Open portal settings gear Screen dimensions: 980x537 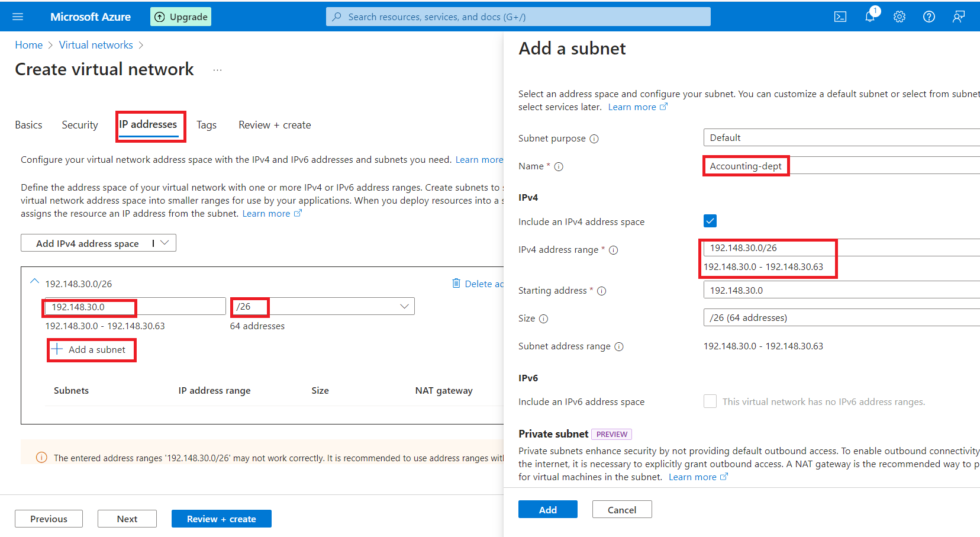899,17
